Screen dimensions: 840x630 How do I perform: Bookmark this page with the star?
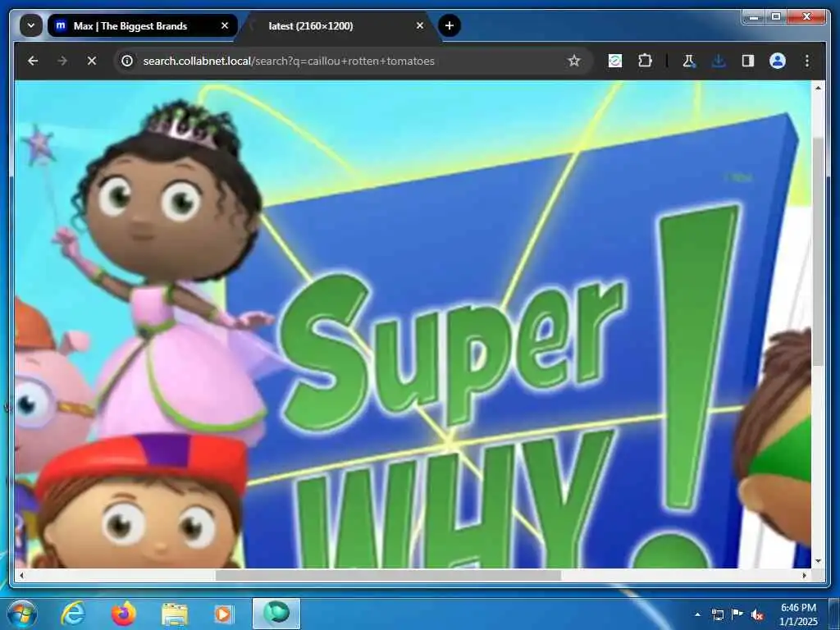pyautogui.click(x=574, y=61)
